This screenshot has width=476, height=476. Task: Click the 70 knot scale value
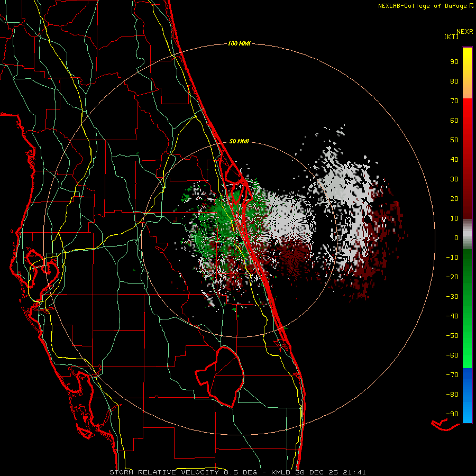(454, 101)
